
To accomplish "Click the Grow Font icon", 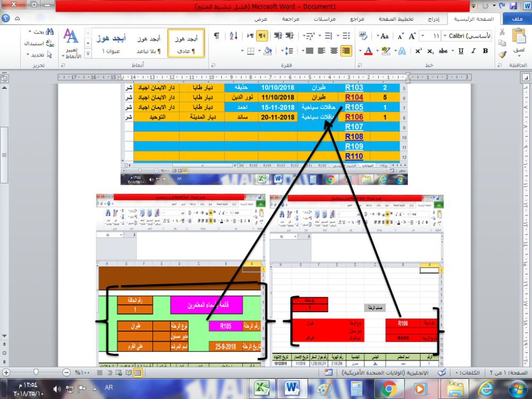I will tap(412, 36).
